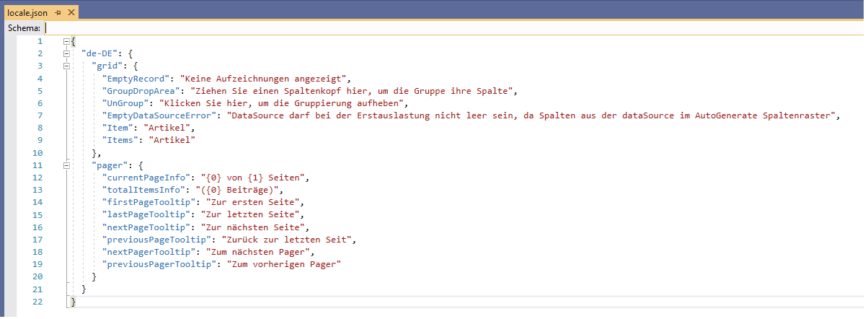Click the "Zum vorherigen Pager" value
This screenshot has height=319, width=868.
click(283, 264)
